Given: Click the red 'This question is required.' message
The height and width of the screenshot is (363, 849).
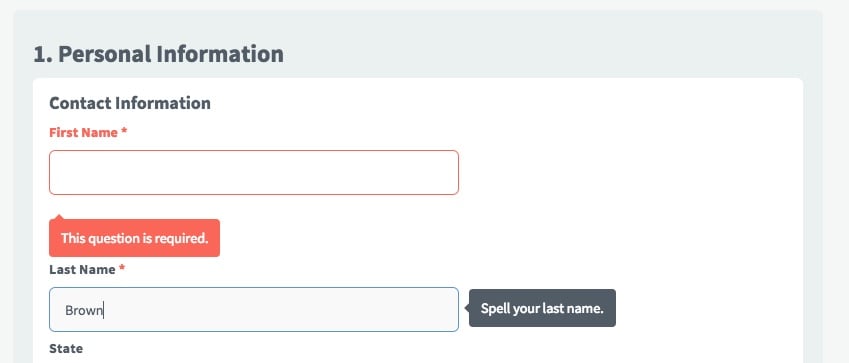Looking at the screenshot, I should click(134, 238).
